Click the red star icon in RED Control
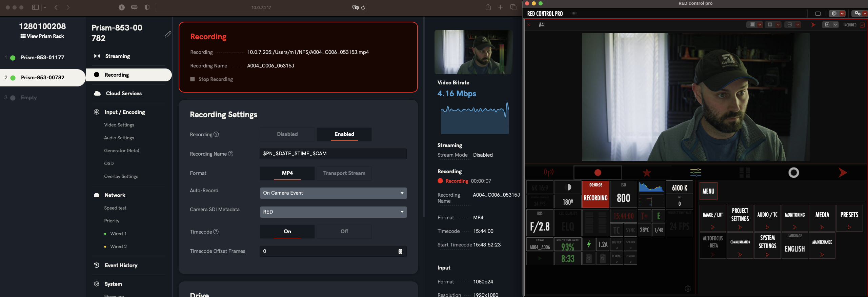 646,173
